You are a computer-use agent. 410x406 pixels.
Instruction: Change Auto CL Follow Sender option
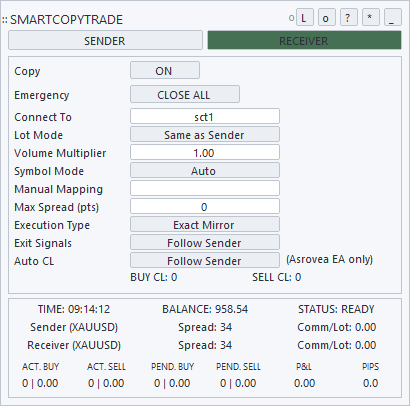[205, 261]
